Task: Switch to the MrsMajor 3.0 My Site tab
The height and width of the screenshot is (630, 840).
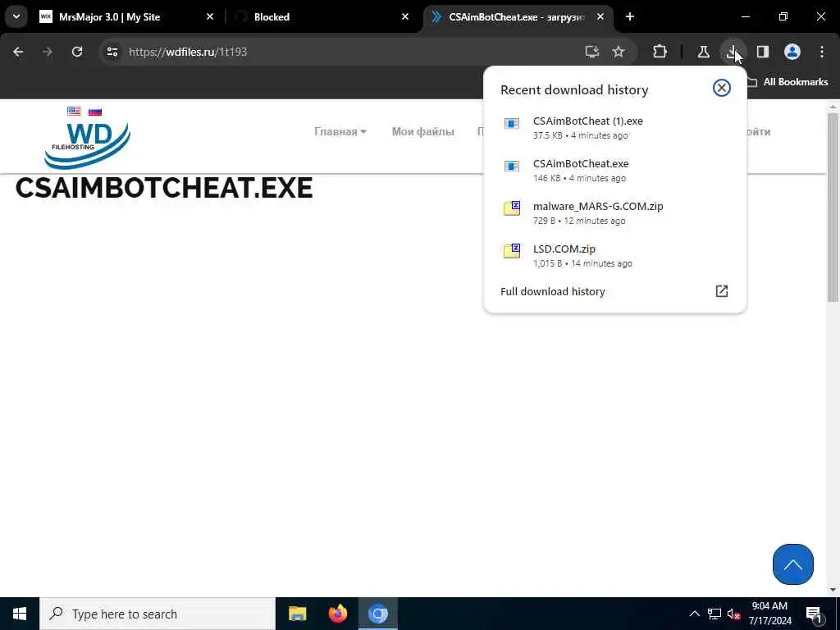Action: pos(126,16)
